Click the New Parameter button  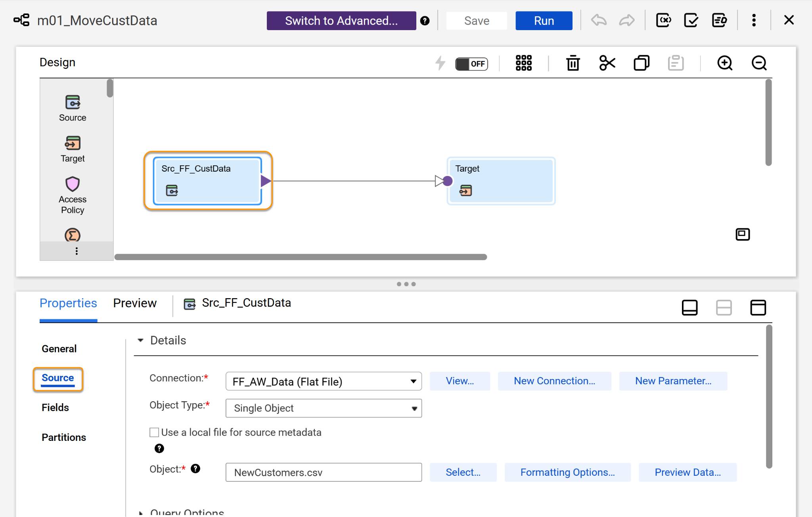673,381
